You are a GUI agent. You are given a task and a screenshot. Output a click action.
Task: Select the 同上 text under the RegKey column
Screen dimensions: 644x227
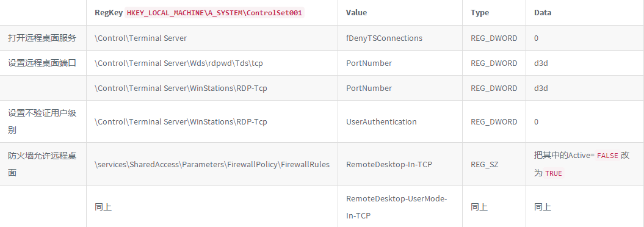[x=103, y=207]
